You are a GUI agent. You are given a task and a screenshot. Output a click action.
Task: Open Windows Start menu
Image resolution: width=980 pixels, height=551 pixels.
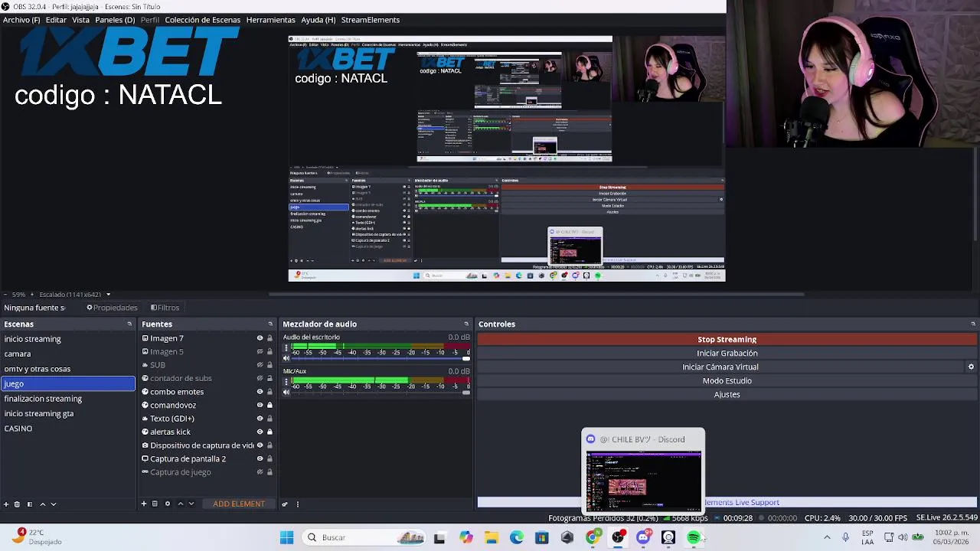click(286, 537)
